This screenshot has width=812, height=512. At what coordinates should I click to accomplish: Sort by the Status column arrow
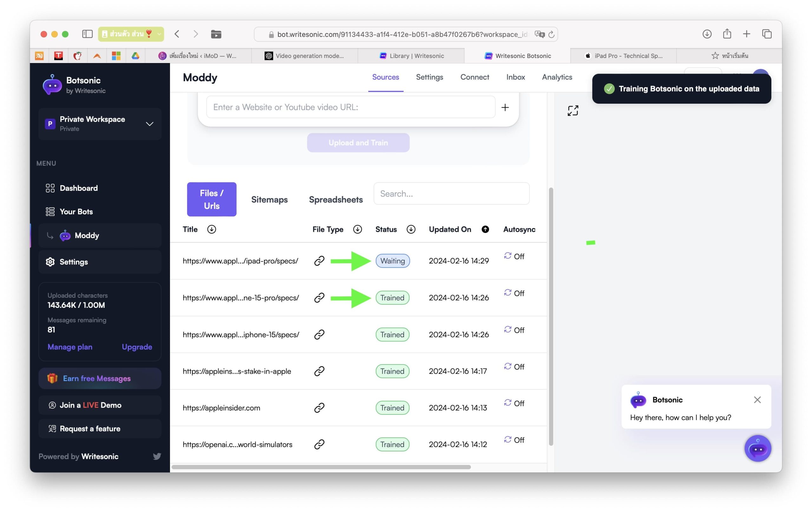pyautogui.click(x=411, y=230)
